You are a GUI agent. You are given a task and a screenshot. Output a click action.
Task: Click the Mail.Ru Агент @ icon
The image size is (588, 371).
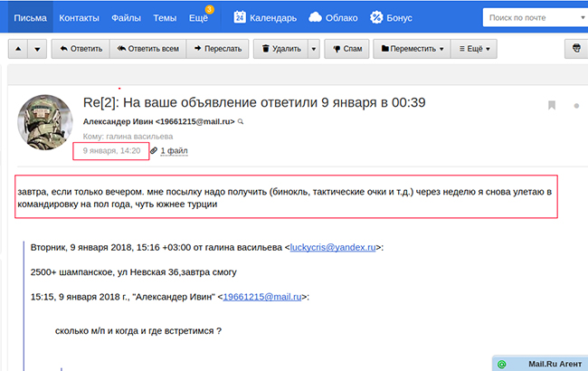(x=501, y=364)
